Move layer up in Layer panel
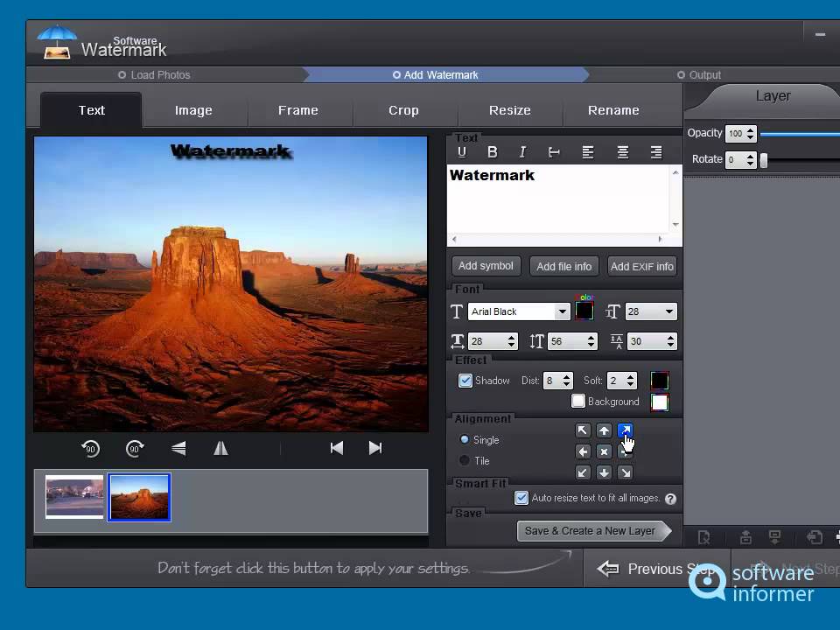The width and height of the screenshot is (840, 630). 745,536
